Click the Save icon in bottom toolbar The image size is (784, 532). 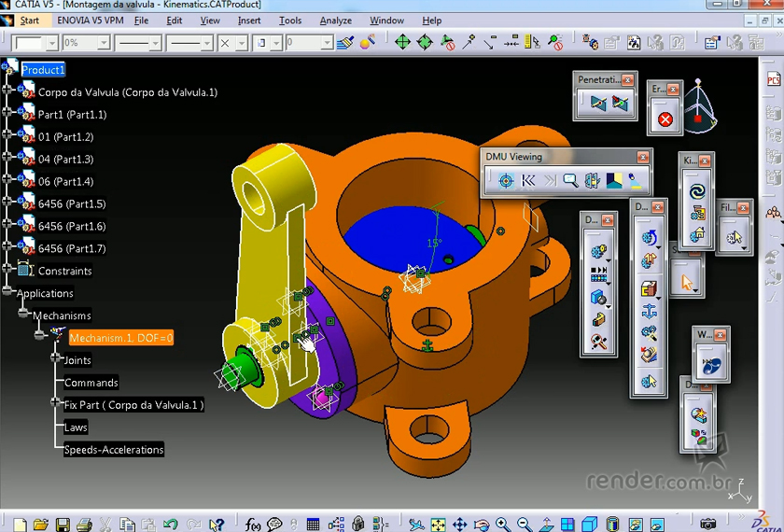pos(63,525)
